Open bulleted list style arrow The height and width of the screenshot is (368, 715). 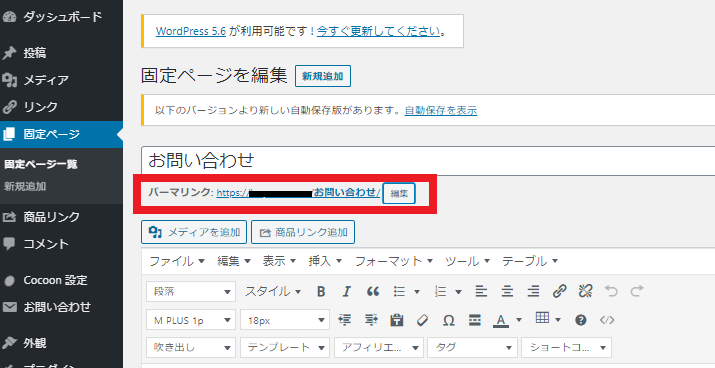click(x=417, y=291)
